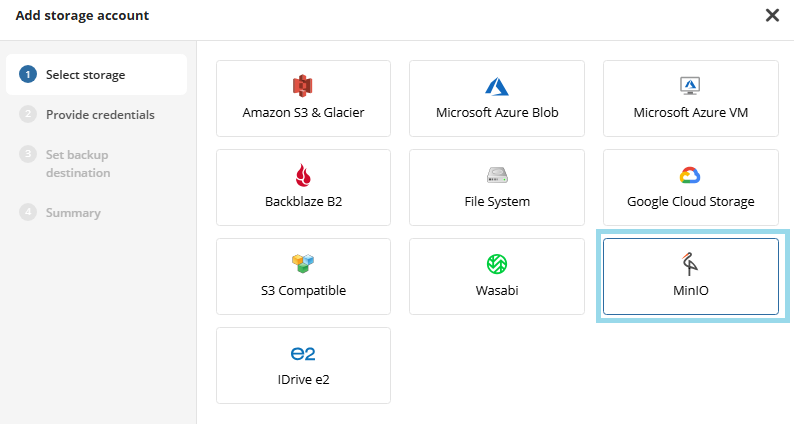Select the IDrive e2 logo
Screen dimensions: 794x424
303,354
